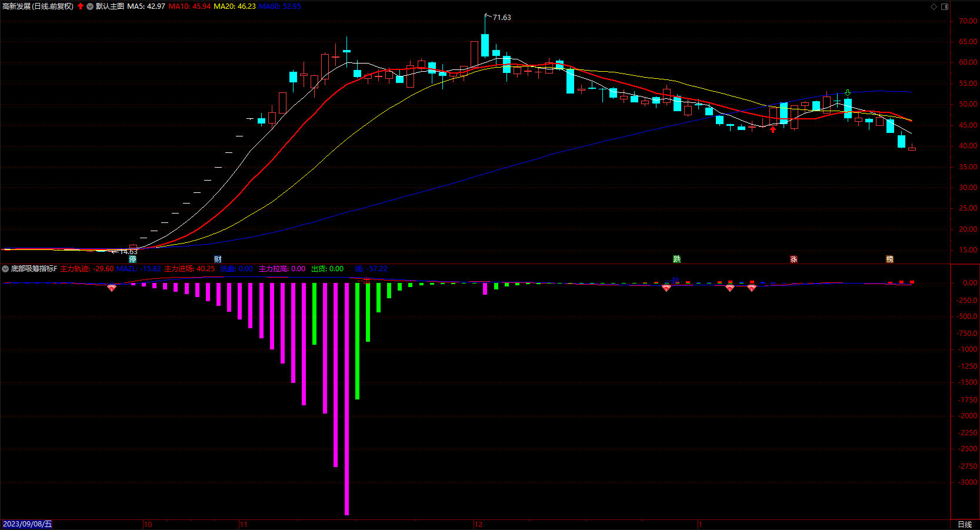Screen dimensions: 980x530
Task: Click the 停 event marker on the chart
Action: point(133,259)
